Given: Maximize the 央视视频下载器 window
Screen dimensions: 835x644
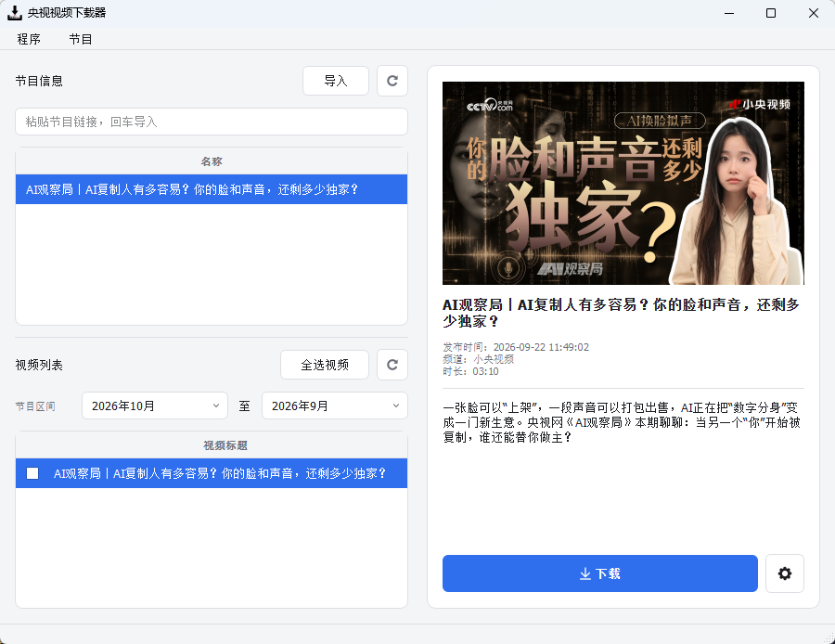Looking at the screenshot, I should pos(771,13).
